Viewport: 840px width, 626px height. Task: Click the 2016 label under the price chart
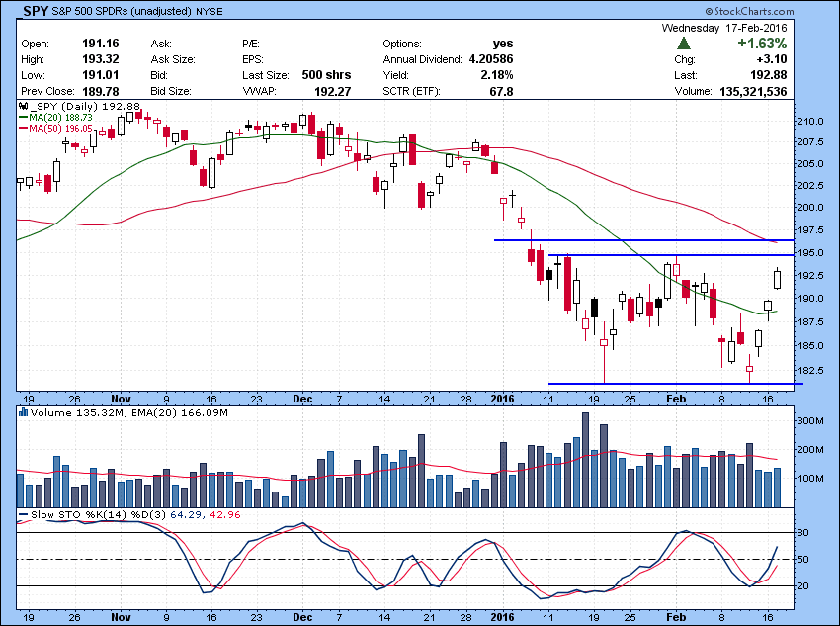coord(502,399)
